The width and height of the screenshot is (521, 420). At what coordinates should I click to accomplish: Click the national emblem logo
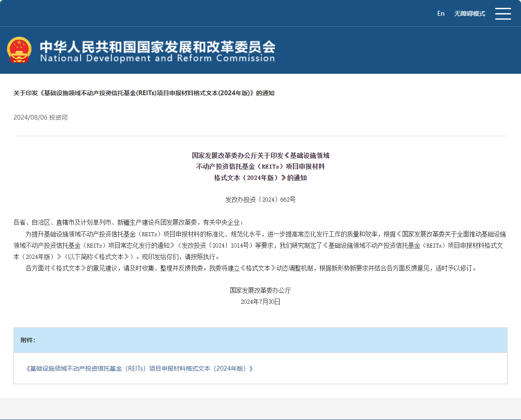(x=19, y=50)
